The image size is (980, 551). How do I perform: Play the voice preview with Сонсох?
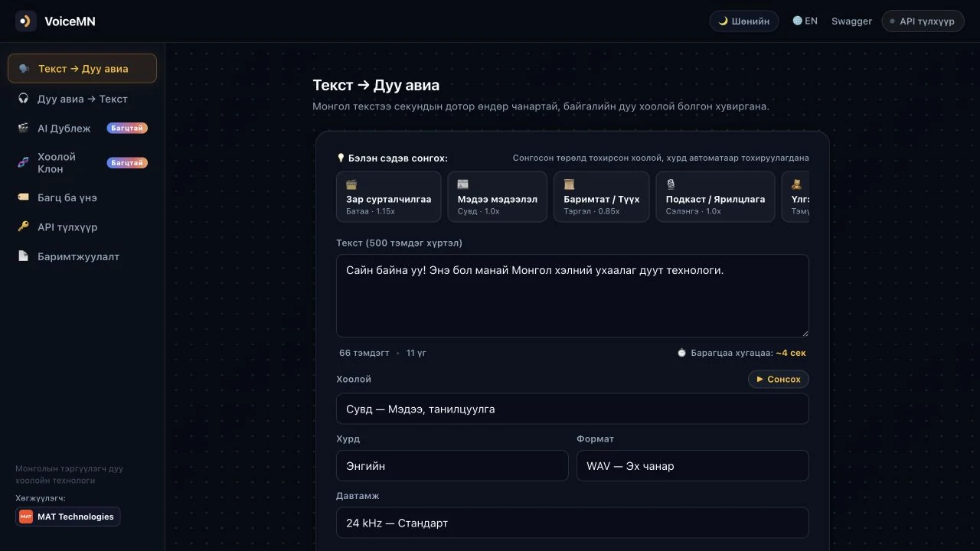click(x=779, y=380)
